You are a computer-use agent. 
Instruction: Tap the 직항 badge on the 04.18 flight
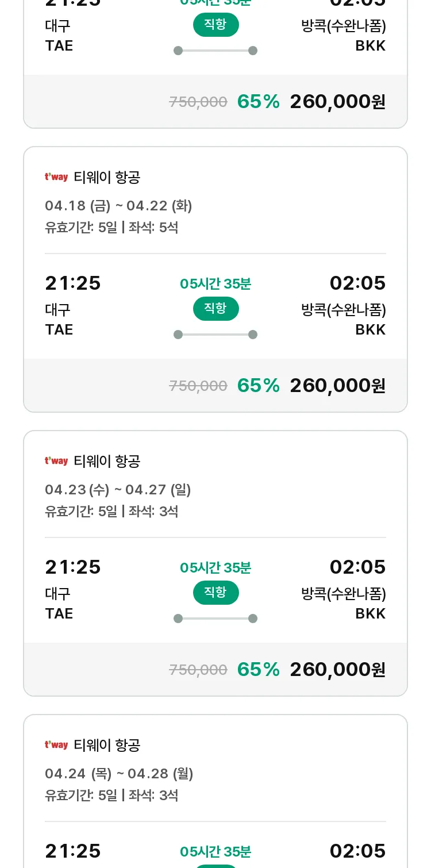[x=215, y=309]
